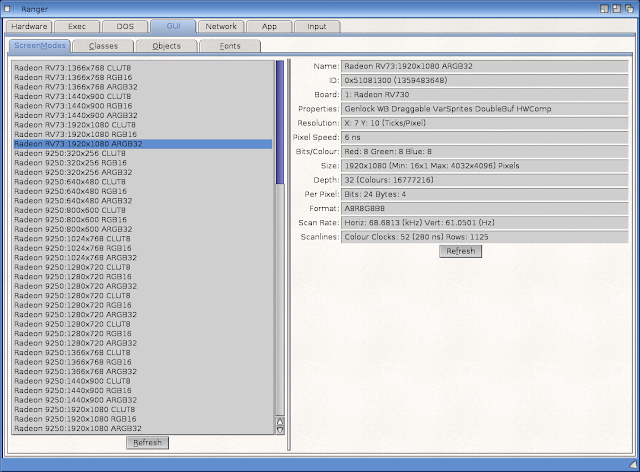The height and width of the screenshot is (472, 640).
Task: Select Radeon 9250:1024x768 RGB16 entry
Action: [x=143, y=248]
